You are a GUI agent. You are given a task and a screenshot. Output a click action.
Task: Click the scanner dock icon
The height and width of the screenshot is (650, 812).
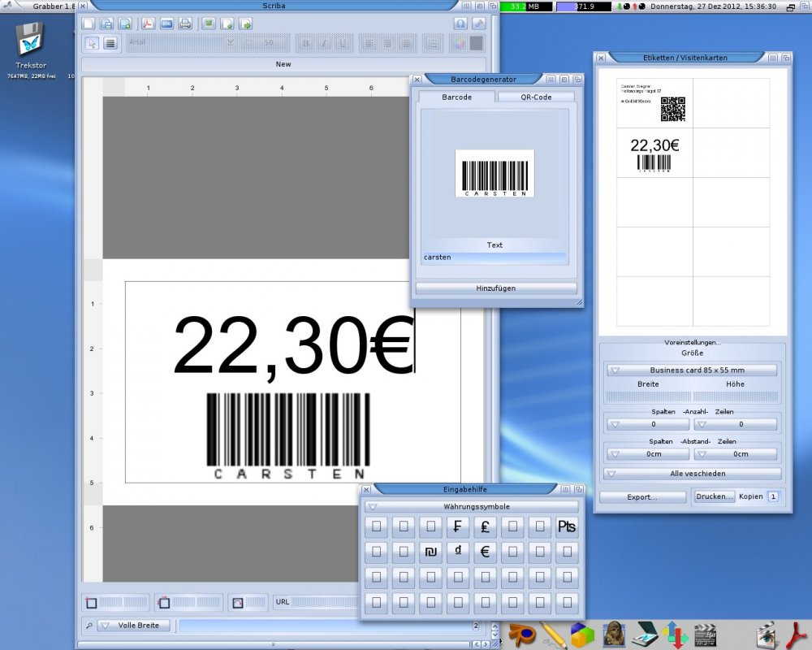click(645, 634)
